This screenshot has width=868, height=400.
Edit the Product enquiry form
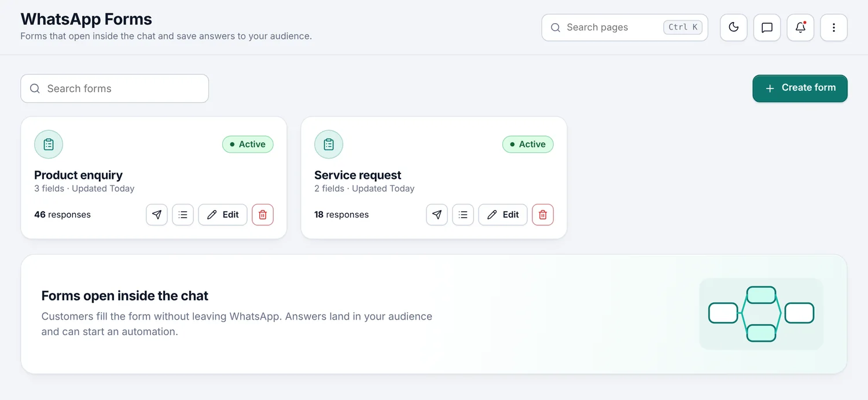[x=223, y=215]
